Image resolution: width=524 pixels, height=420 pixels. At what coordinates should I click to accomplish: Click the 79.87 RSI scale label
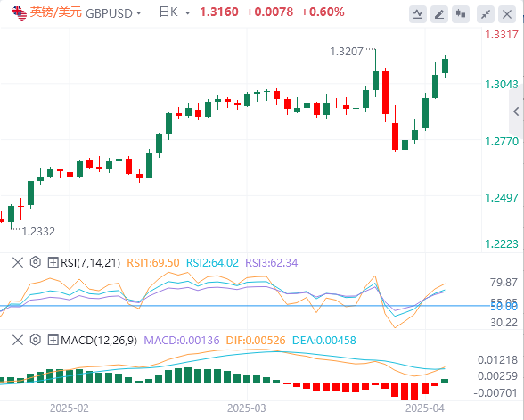point(504,283)
